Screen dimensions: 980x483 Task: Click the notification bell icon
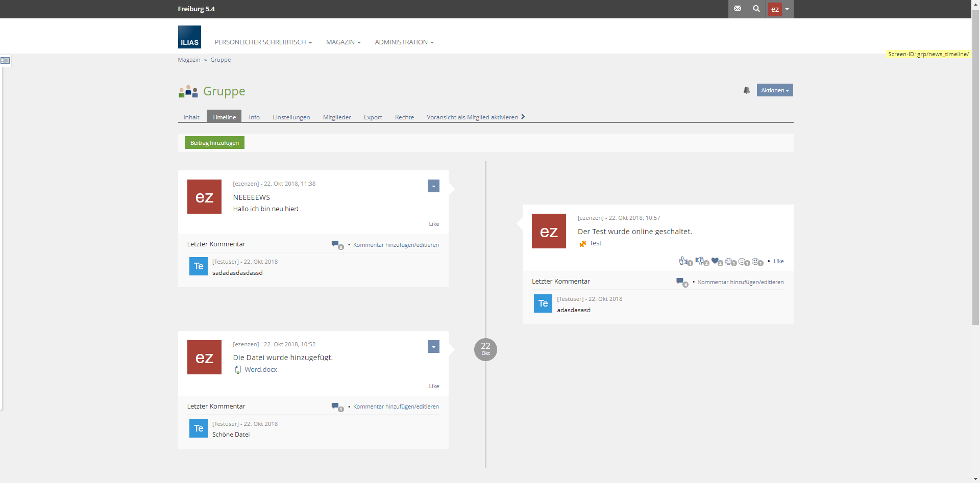[x=746, y=90]
